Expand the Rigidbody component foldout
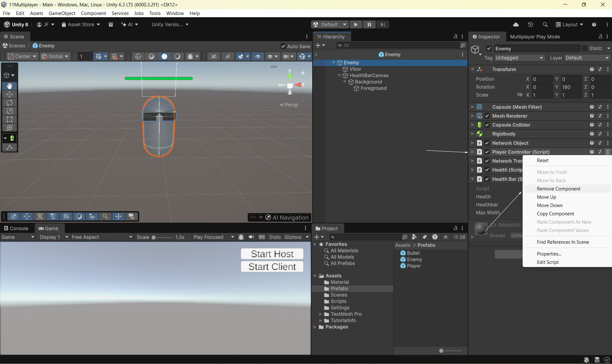The height and width of the screenshot is (364, 612). [x=472, y=134]
